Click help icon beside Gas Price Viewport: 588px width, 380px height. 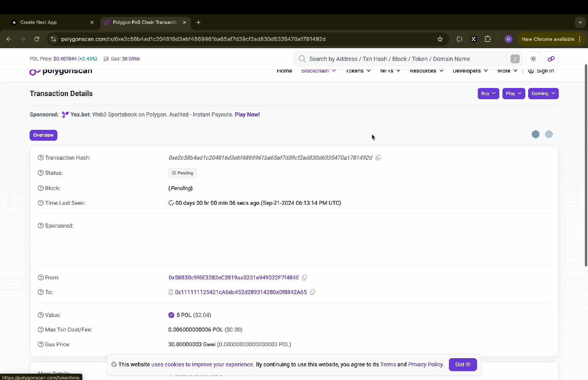click(41, 344)
